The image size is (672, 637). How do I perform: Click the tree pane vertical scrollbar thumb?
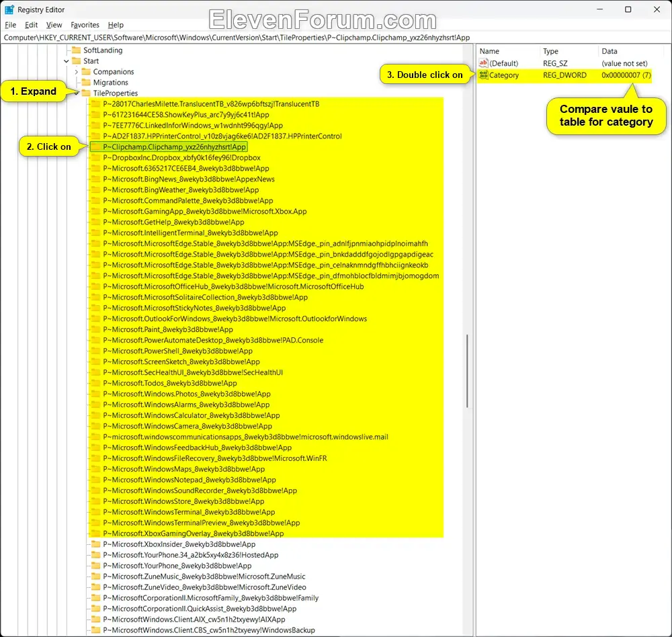pos(467,371)
